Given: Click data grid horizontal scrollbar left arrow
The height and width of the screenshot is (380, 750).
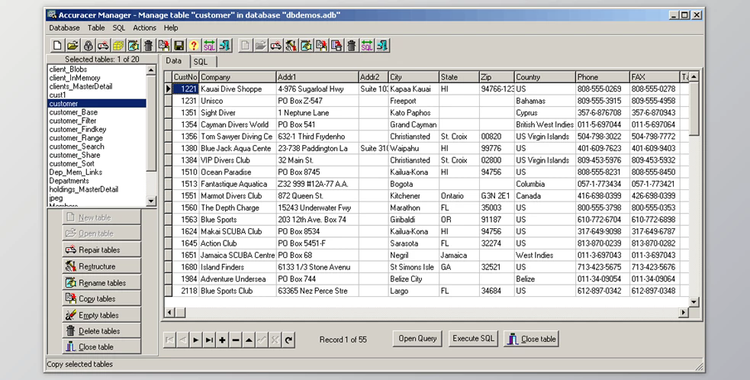Looking at the screenshot, I should click(169, 313).
